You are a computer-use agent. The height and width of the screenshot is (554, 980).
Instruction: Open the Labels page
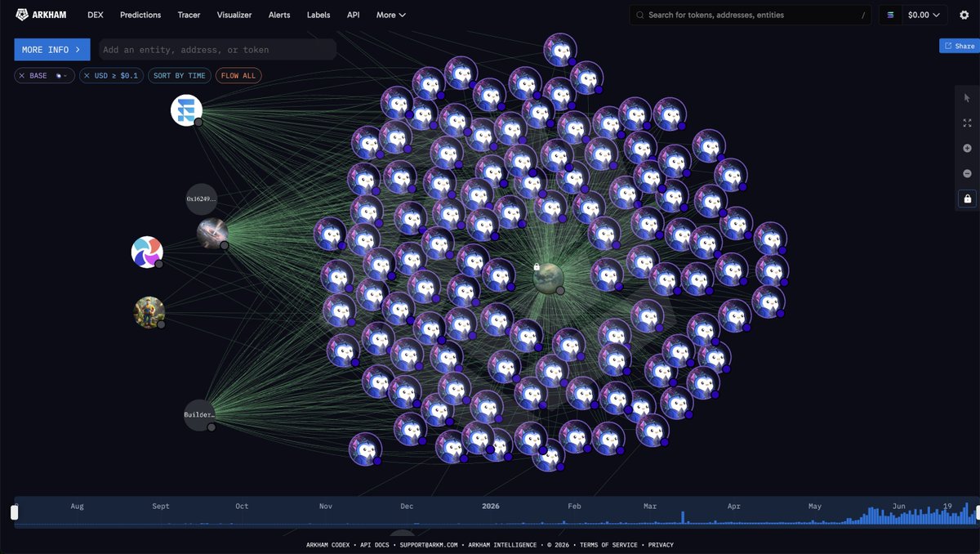318,15
